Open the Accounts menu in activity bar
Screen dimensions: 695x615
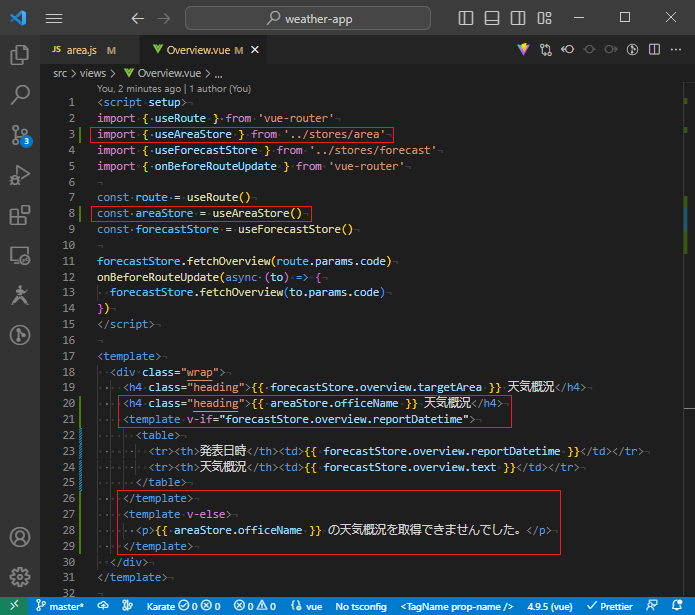pos(20,537)
